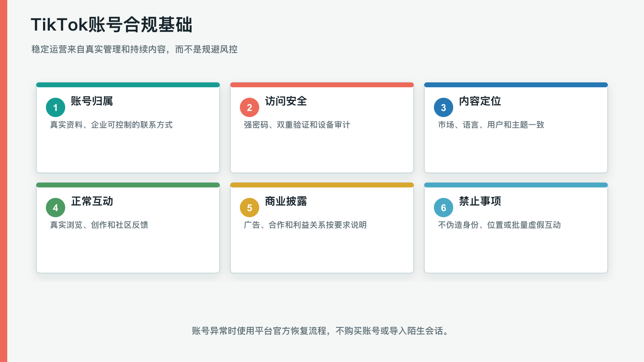Viewport: 644px width, 362px height.
Task: Click the number 1 teal circle badge
Action: point(56,107)
